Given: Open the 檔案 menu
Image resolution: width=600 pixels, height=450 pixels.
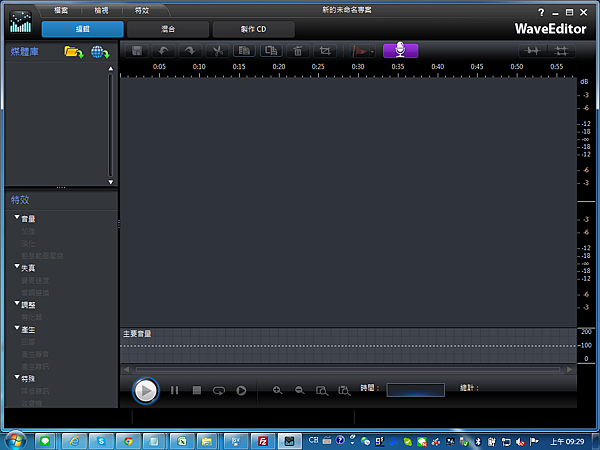Looking at the screenshot, I should (x=61, y=10).
